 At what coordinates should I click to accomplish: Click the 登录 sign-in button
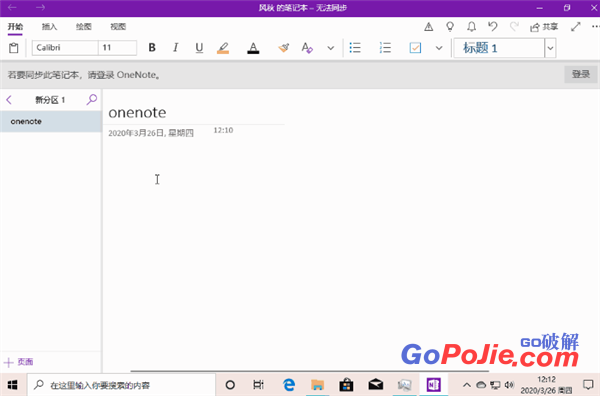[580, 74]
